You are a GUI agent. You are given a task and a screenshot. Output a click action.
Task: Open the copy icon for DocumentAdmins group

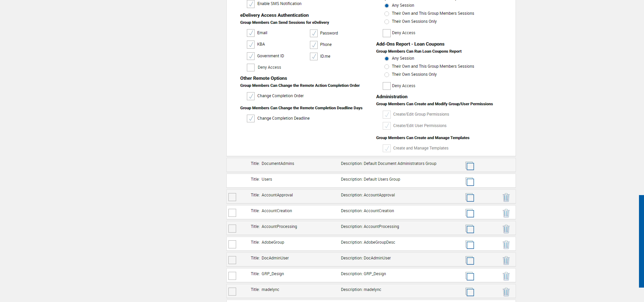coord(470,166)
